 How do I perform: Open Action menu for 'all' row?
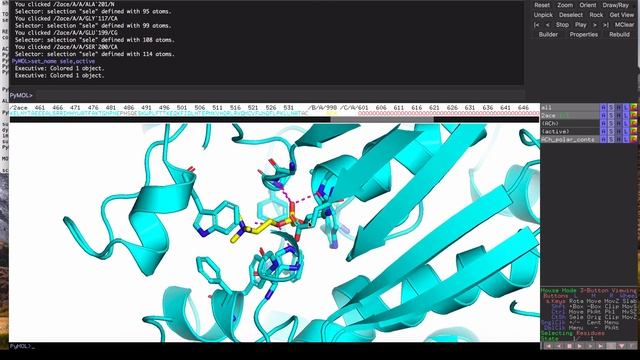click(x=603, y=108)
